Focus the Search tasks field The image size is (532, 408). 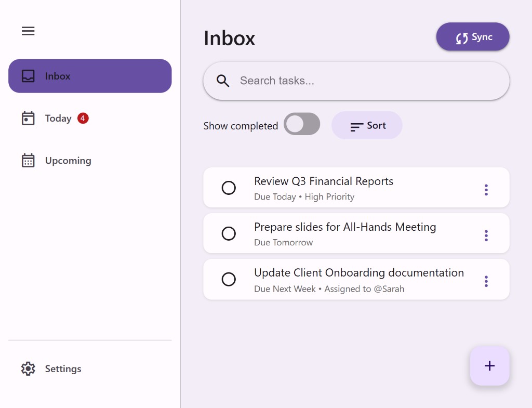click(x=356, y=81)
